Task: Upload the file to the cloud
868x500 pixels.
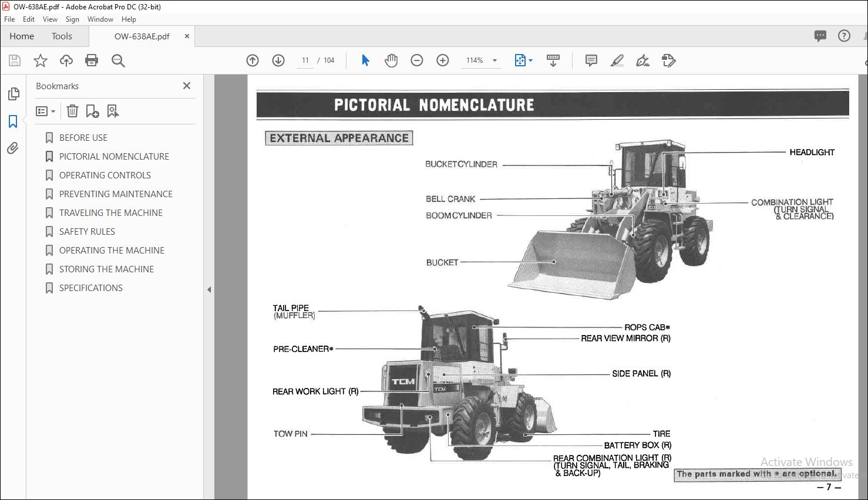Action: coord(66,60)
